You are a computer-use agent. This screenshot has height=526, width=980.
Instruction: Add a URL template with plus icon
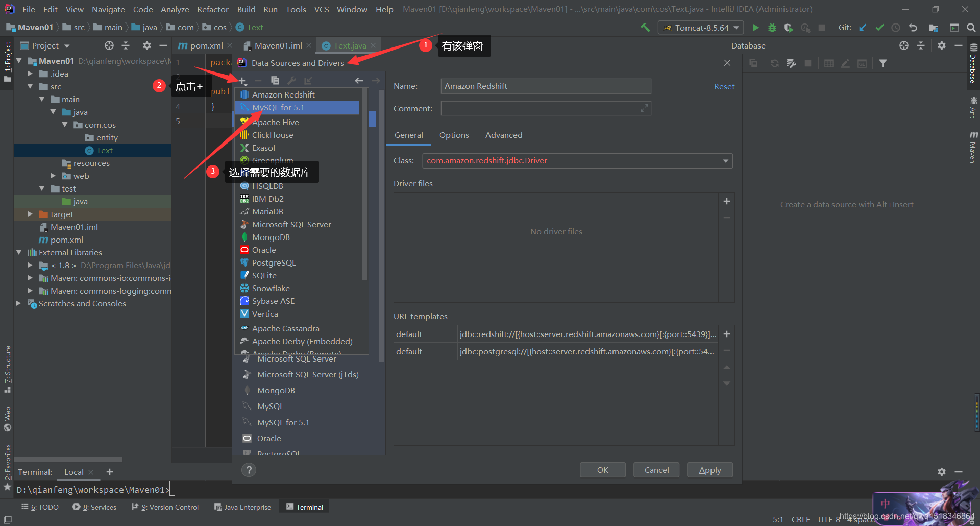pyautogui.click(x=727, y=334)
